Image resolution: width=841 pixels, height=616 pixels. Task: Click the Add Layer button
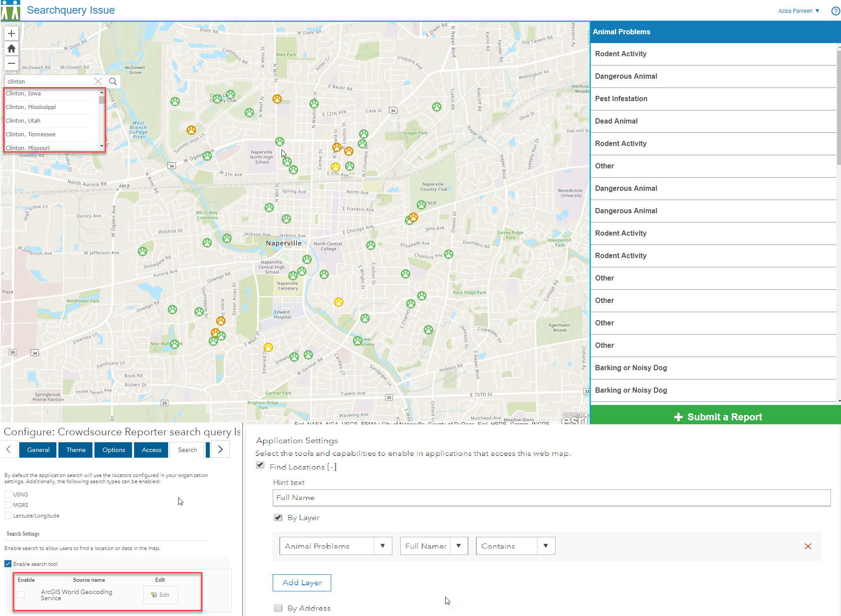point(301,583)
